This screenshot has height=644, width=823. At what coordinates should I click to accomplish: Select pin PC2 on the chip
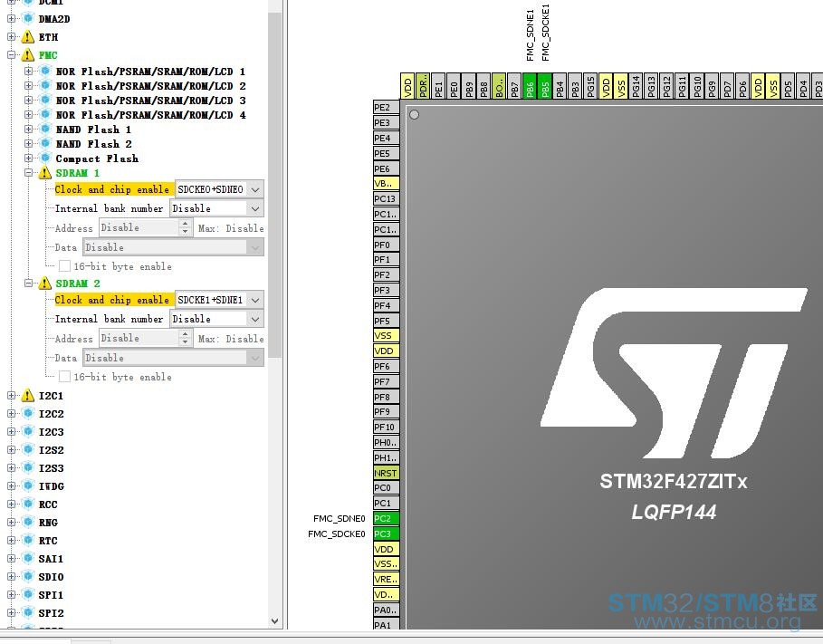click(x=386, y=518)
